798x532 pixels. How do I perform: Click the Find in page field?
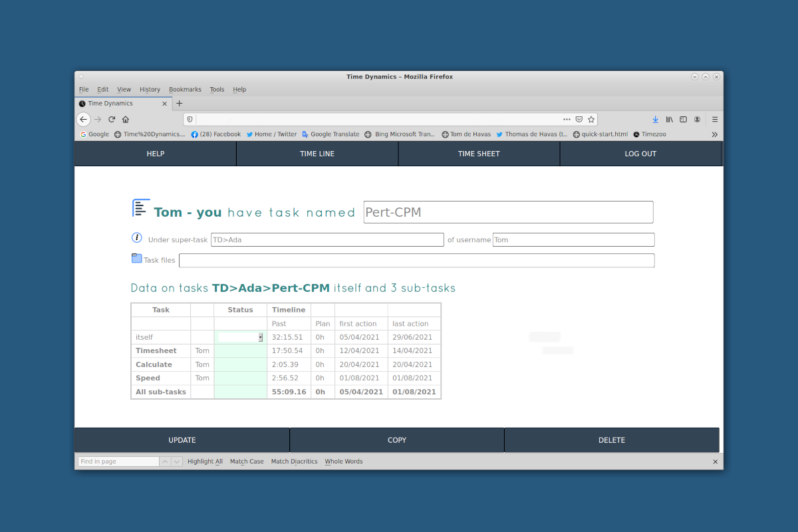118,462
